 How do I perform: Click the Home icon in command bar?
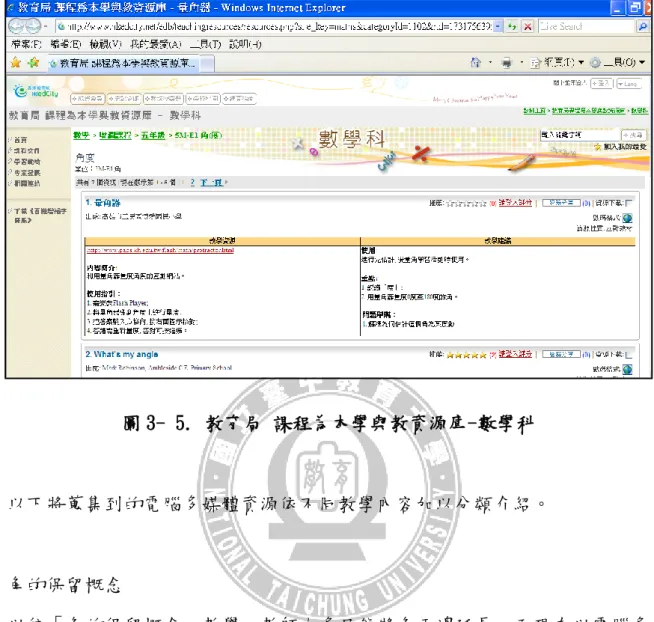pos(475,63)
